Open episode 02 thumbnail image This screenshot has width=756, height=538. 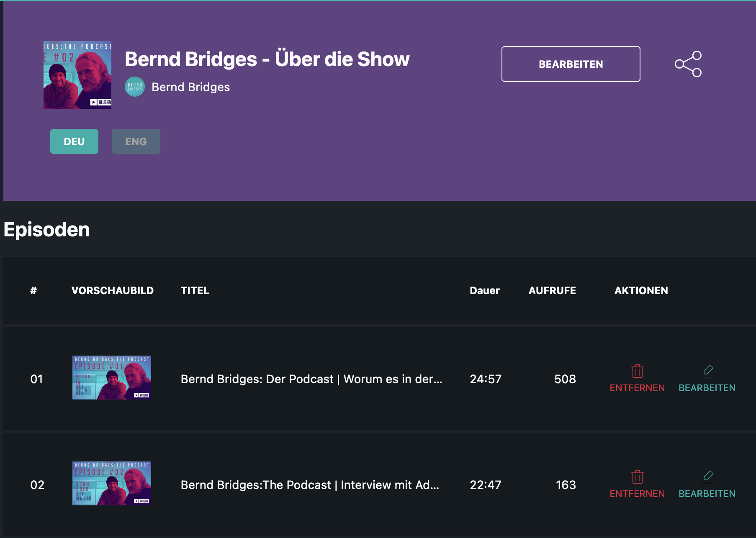111,483
